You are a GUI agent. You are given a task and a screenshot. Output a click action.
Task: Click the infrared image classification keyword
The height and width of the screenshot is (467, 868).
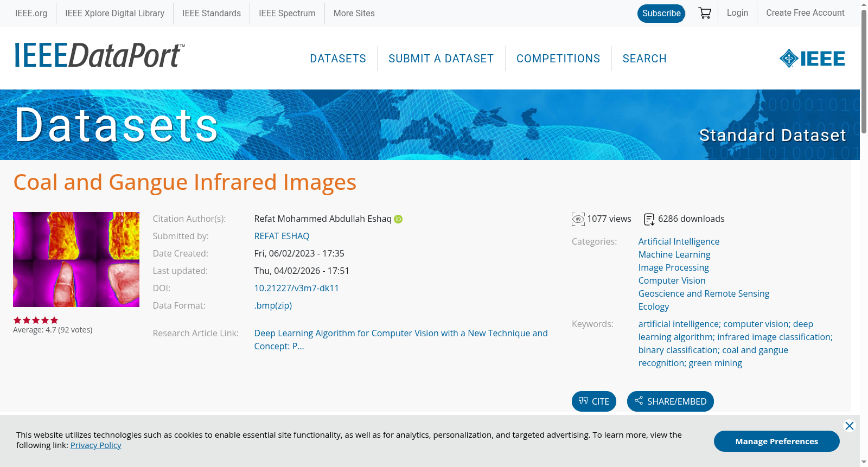tap(774, 337)
